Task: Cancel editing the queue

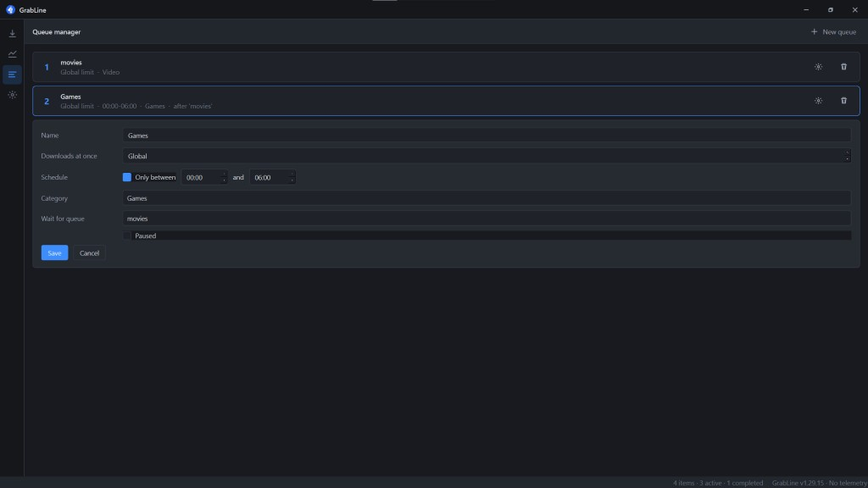Action: pyautogui.click(x=89, y=252)
